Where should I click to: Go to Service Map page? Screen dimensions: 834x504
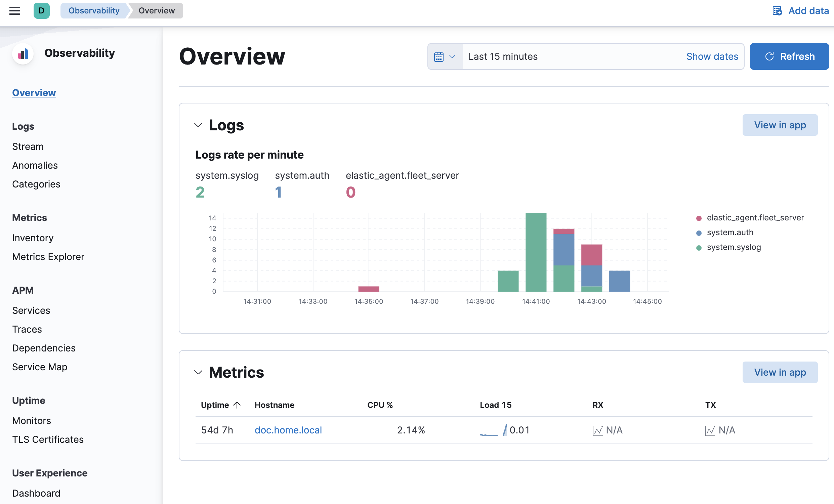[40, 367]
